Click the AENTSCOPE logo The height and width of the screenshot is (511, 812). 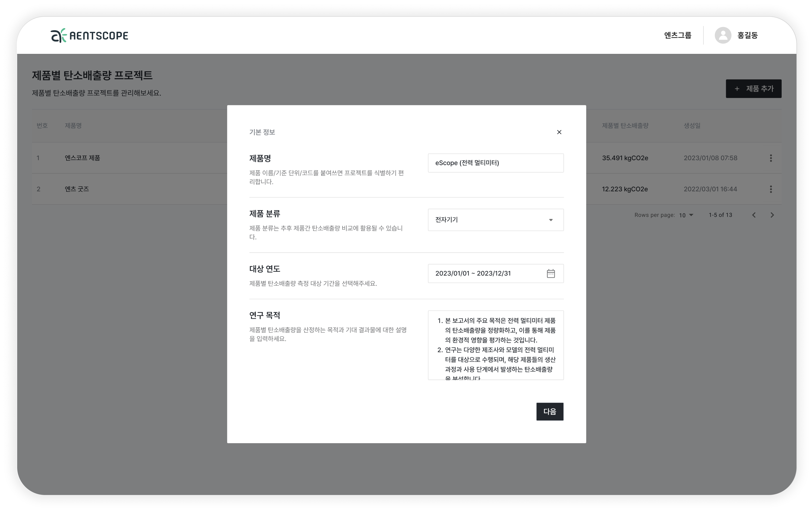pyautogui.click(x=89, y=35)
